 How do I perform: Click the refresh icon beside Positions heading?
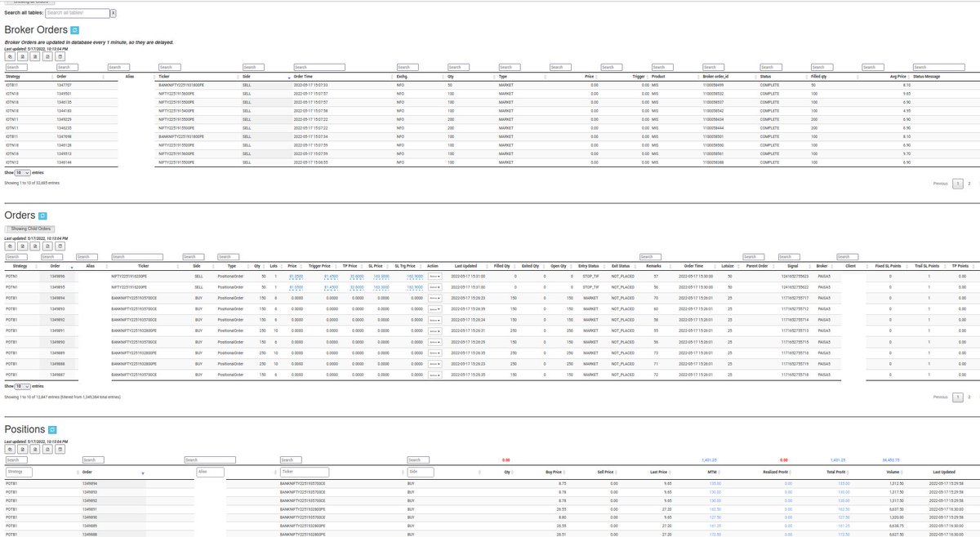[52, 429]
